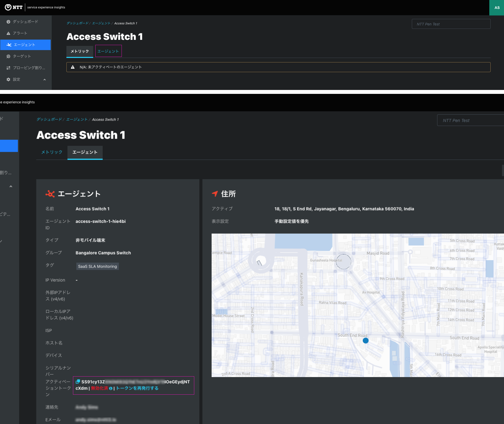Click Access Switch 1 breadcrumb text in top view

pos(125,23)
